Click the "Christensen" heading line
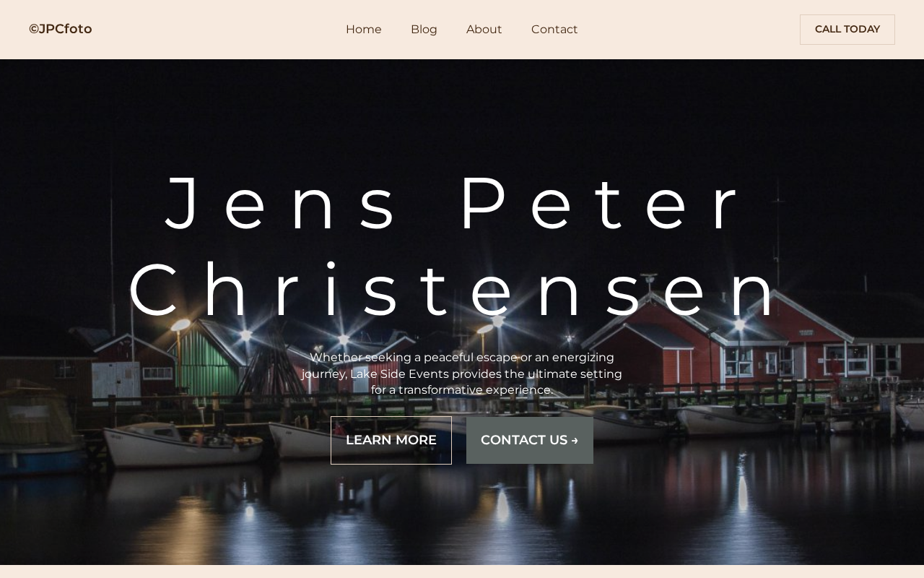The height and width of the screenshot is (578, 924). click(455, 290)
